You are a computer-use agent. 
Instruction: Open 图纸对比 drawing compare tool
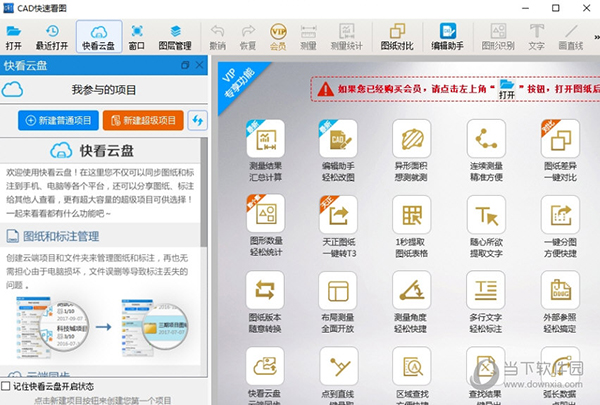[397, 37]
